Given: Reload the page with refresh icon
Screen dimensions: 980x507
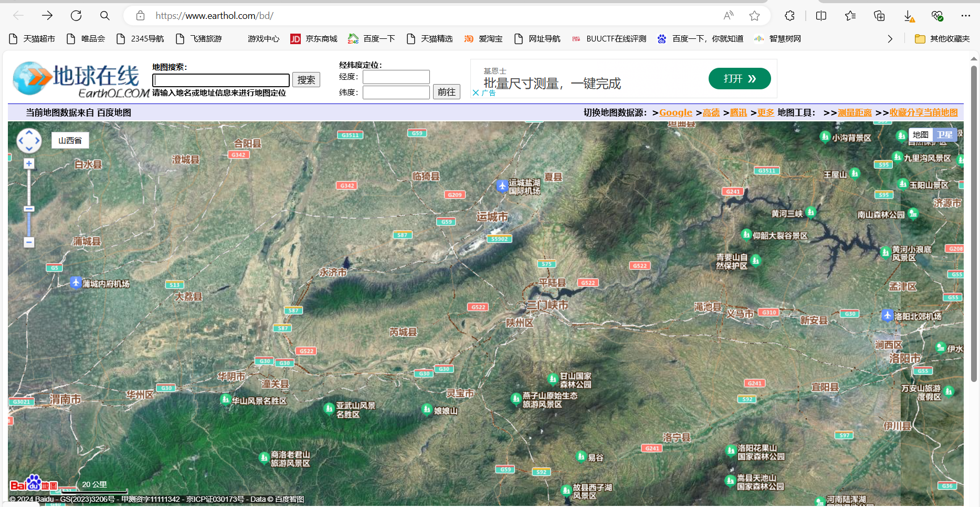Looking at the screenshot, I should (x=76, y=16).
